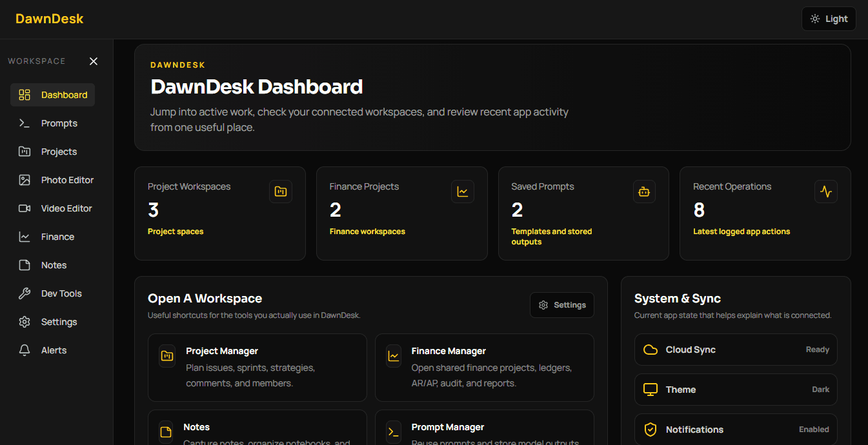This screenshot has height=445, width=868.
Task: Click the "Ready" Cloud Sync status text
Action: [x=818, y=350]
